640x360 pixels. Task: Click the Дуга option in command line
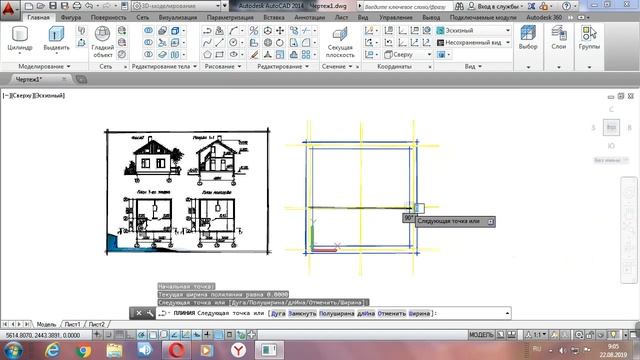278,313
